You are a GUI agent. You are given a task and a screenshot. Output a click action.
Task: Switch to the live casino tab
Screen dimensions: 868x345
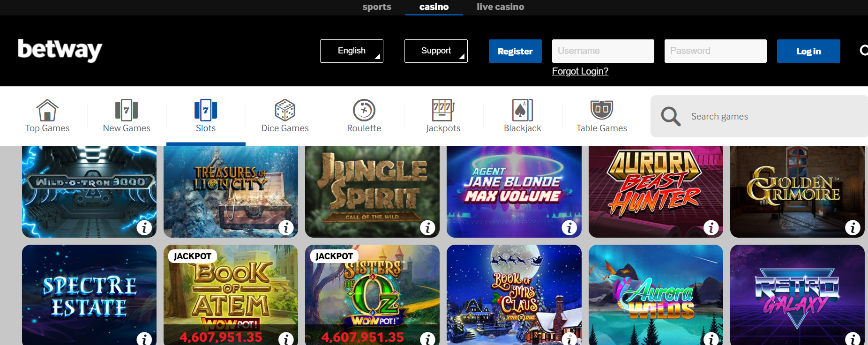500,7
